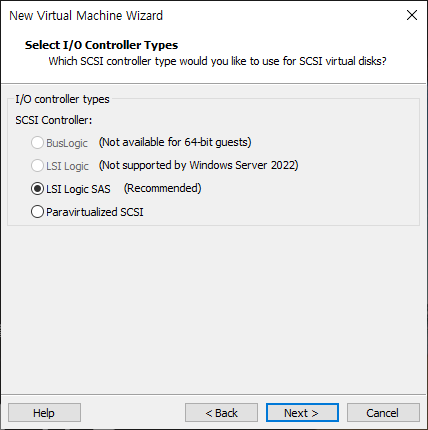Image resolution: width=428 pixels, height=430 pixels.
Task: Click the '(Recommended)' note text
Action: (x=163, y=188)
